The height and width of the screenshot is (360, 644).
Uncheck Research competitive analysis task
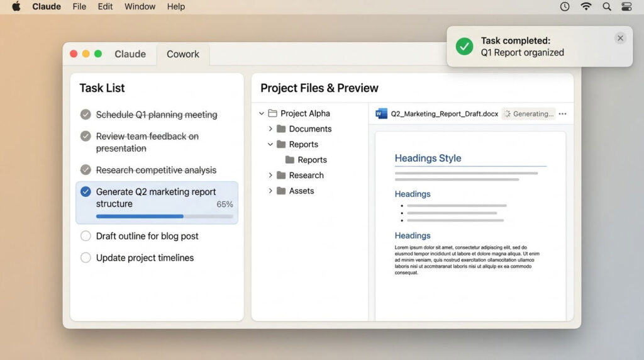(86, 169)
